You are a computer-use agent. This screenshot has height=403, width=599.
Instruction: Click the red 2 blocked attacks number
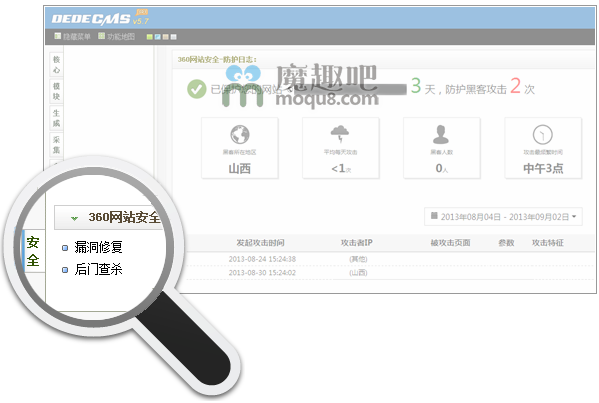tap(515, 86)
